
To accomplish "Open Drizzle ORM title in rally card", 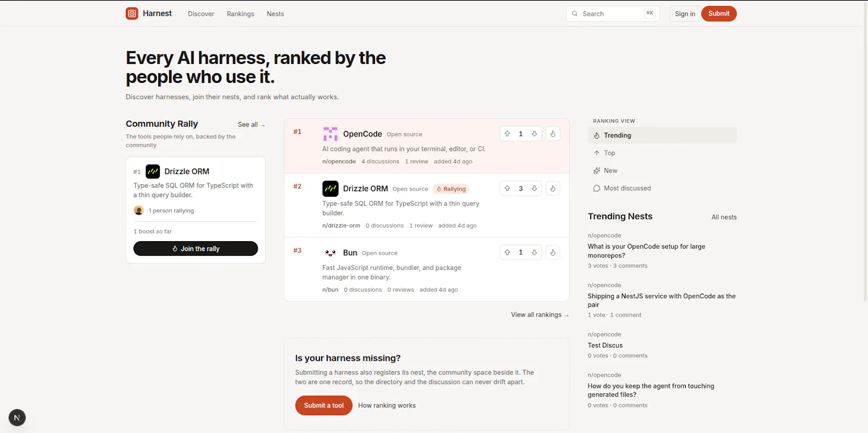I will pos(187,171).
